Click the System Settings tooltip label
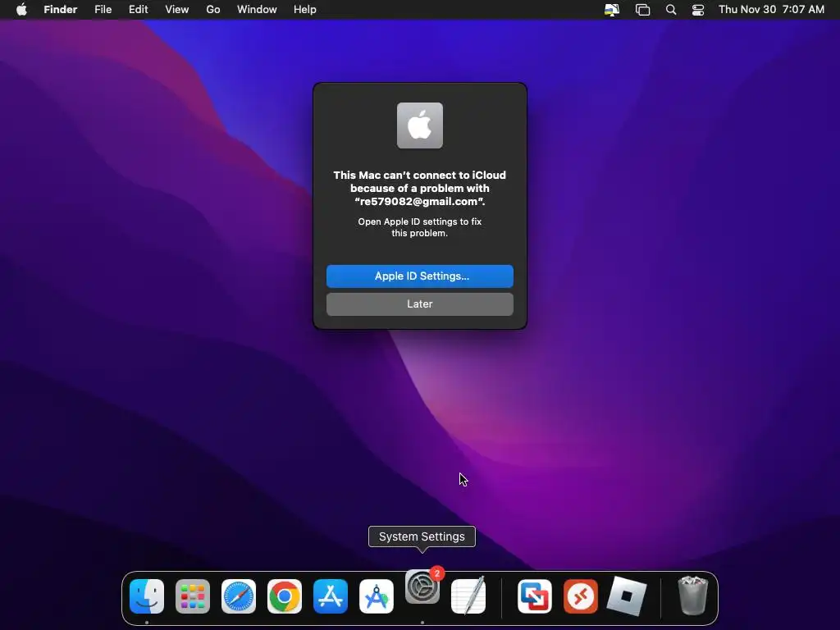840x630 pixels. pos(422,536)
